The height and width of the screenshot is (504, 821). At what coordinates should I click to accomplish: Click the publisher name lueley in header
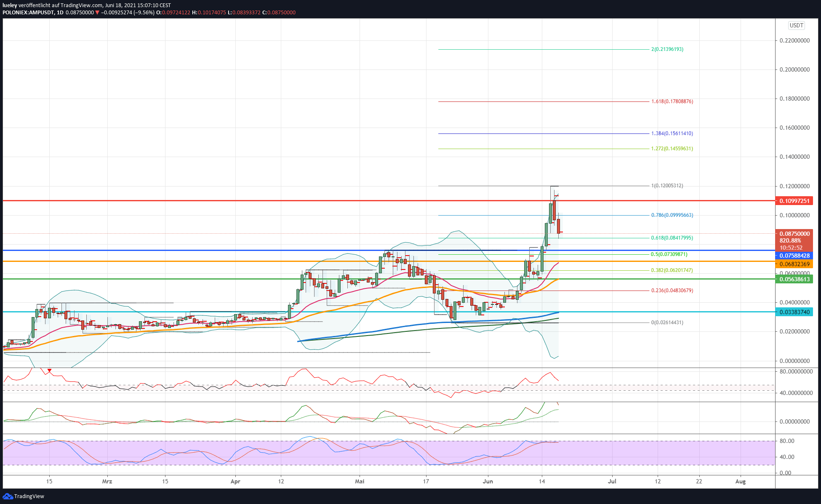pos(10,5)
